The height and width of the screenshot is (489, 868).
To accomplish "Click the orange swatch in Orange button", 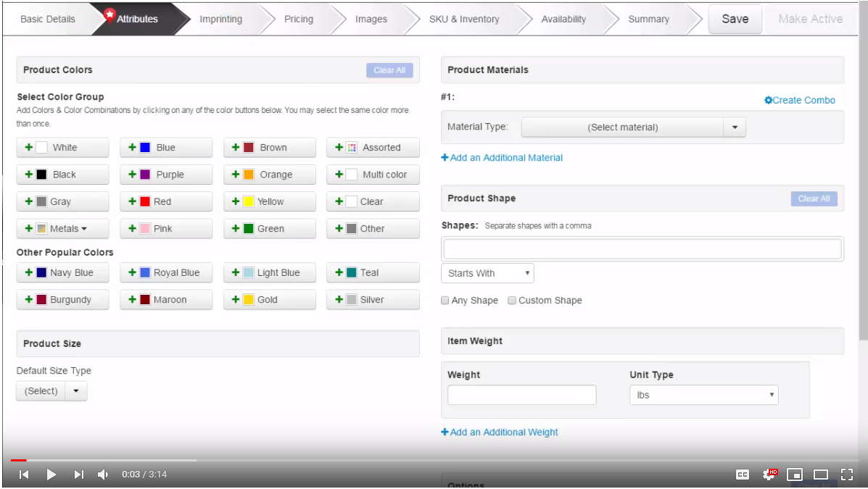I will [249, 175].
